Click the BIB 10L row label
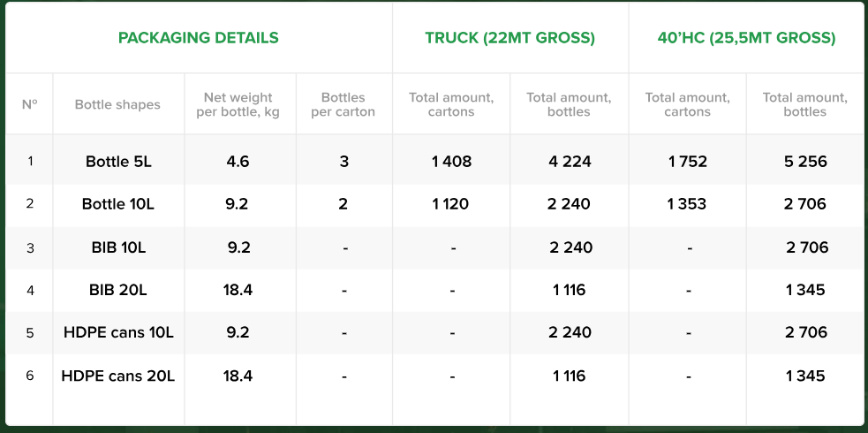 pos(118,247)
